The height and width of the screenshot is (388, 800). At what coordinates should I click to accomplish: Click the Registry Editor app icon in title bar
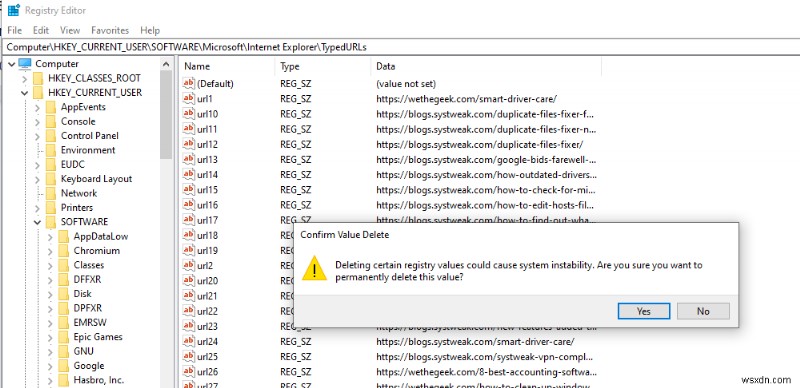coord(13,10)
